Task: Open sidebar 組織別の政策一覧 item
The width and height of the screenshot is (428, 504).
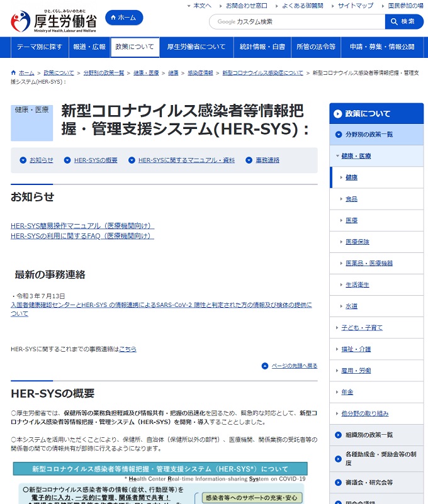Action: point(376,435)
